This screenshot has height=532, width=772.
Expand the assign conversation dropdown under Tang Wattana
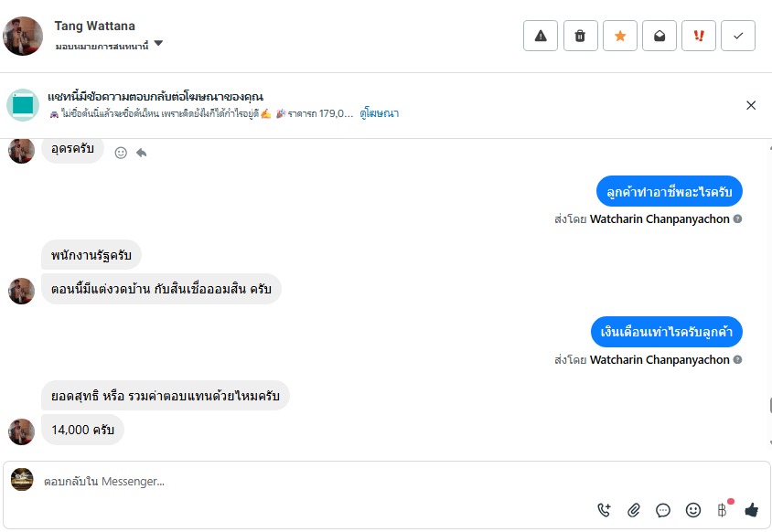[158, 44]
